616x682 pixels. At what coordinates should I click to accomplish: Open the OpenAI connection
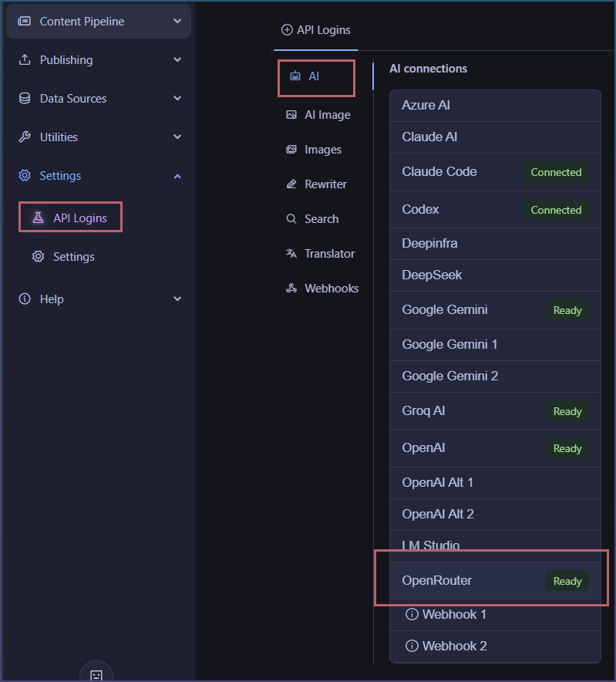[x=495, y=448]
